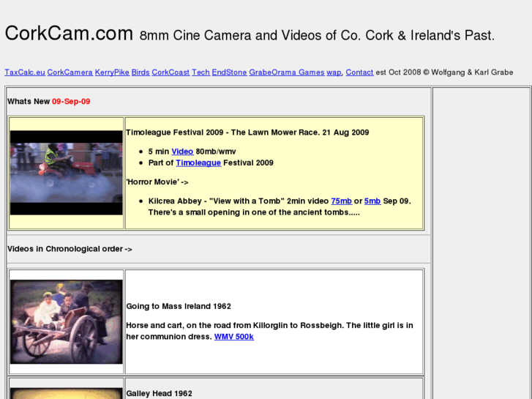
Task: Go to the EndStone link
Action: (229, 72)
